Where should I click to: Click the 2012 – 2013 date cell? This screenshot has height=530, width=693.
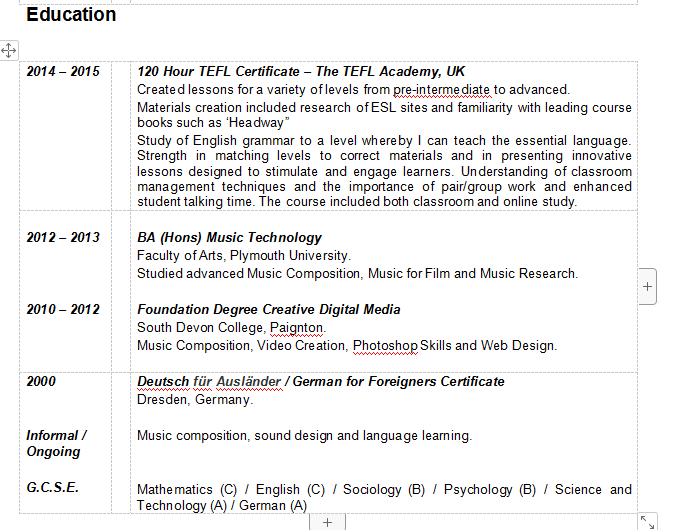coord(63,238)
